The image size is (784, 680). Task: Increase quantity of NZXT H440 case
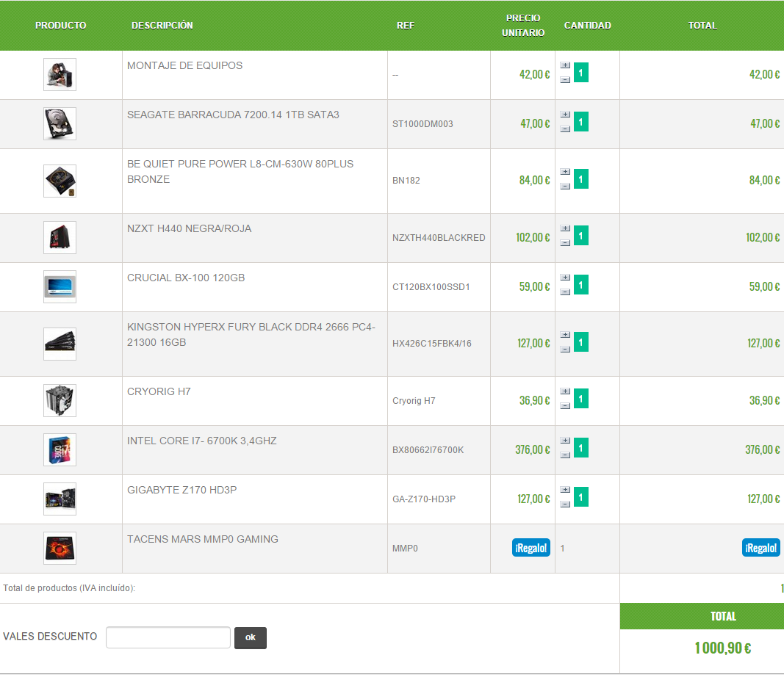(565, 228)
